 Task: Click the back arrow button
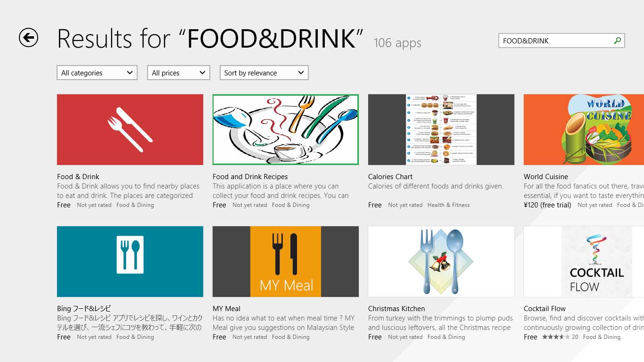pos(28,38)
